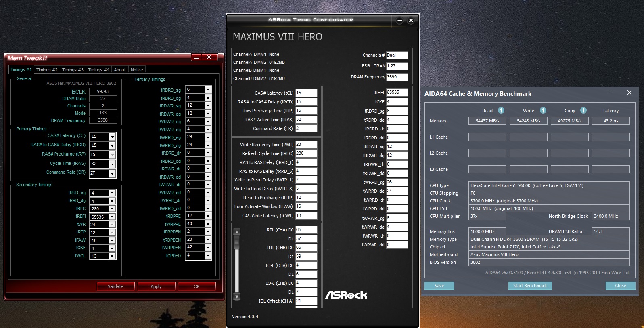This screenshot has width=644, height=328.
Task: Open RAS# to CAS# Delay (tRCD) dropdown
Action: click(x=112, y=145)
